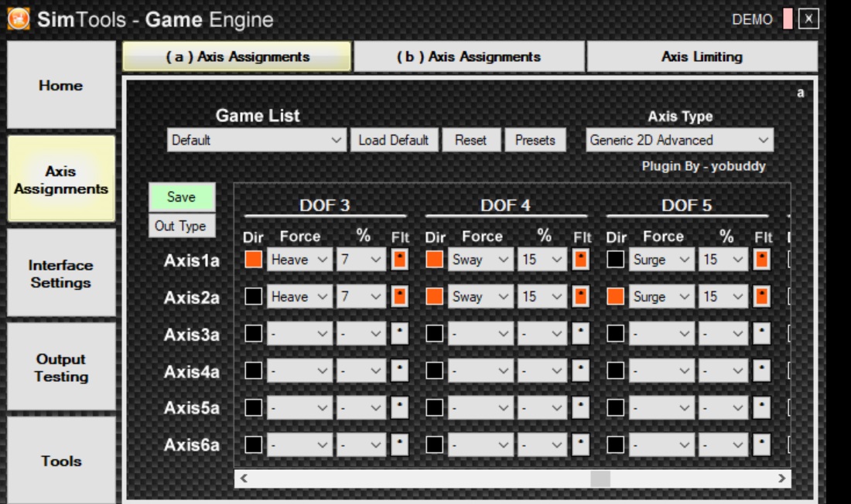
Task: Open Axis1a DOF 4 percent dropdown
Action: [542, 259]
